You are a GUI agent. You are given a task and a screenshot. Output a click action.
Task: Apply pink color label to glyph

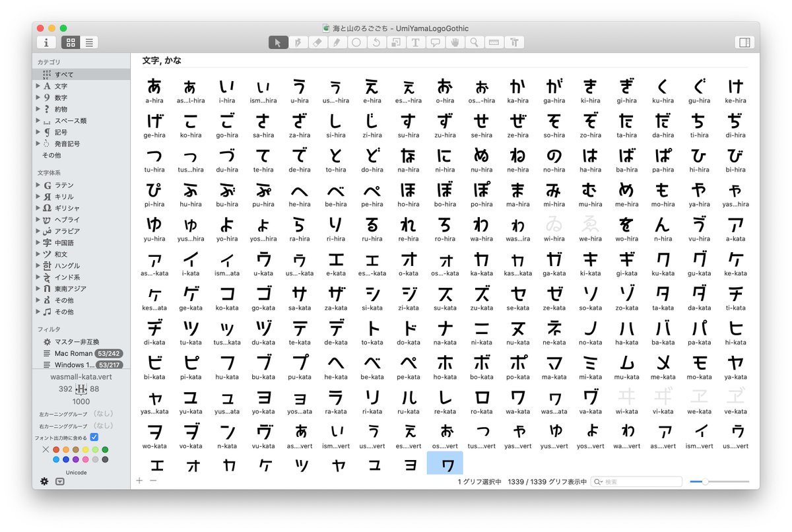(86, 459)
